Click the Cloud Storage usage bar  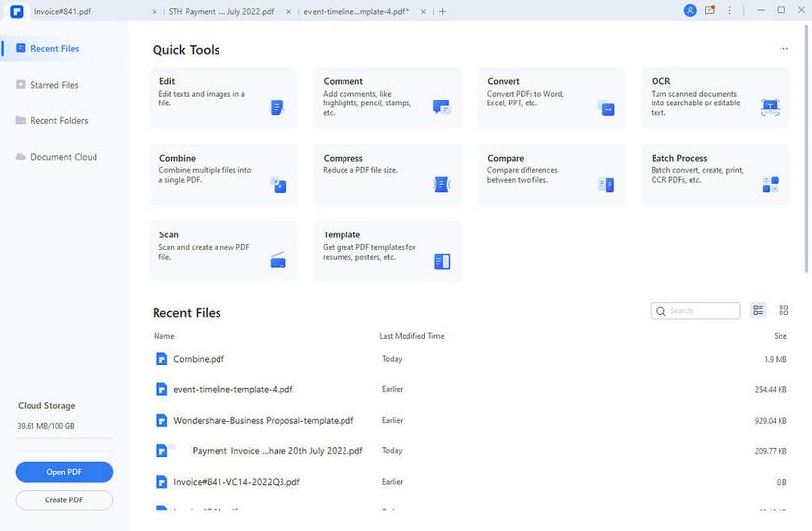[x=64, y=438]
